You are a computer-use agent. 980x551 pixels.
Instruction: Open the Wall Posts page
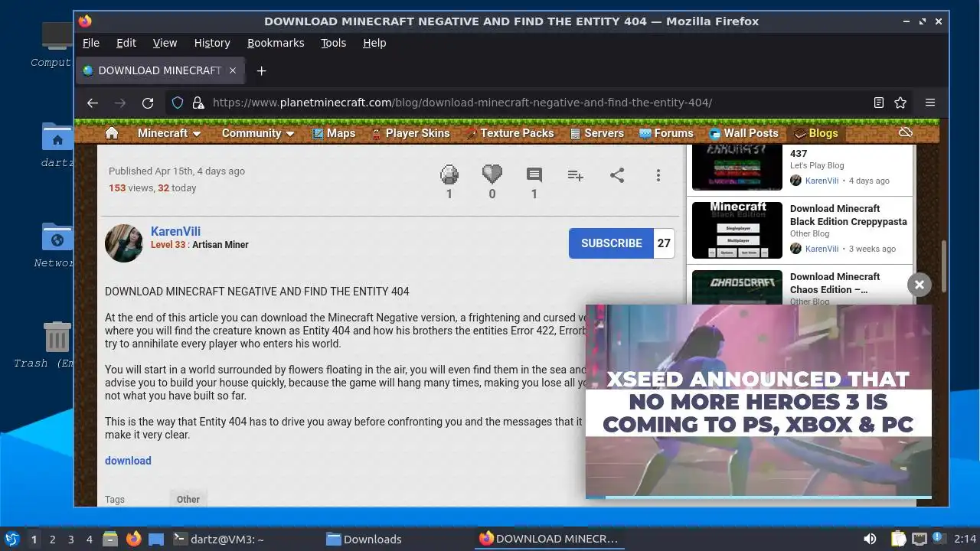[743, 133]
